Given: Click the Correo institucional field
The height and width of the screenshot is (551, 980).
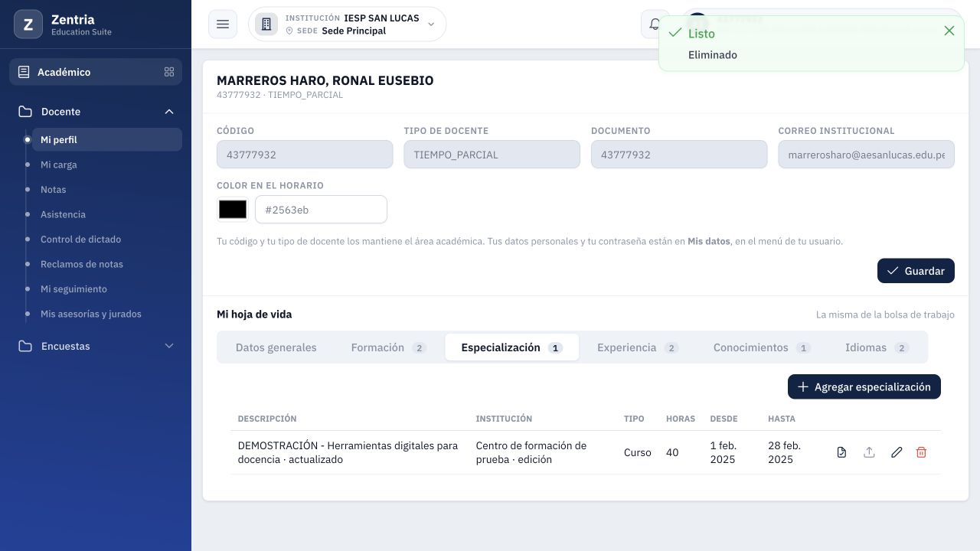Looking at the screenshot, I should [x=866, y=155].
